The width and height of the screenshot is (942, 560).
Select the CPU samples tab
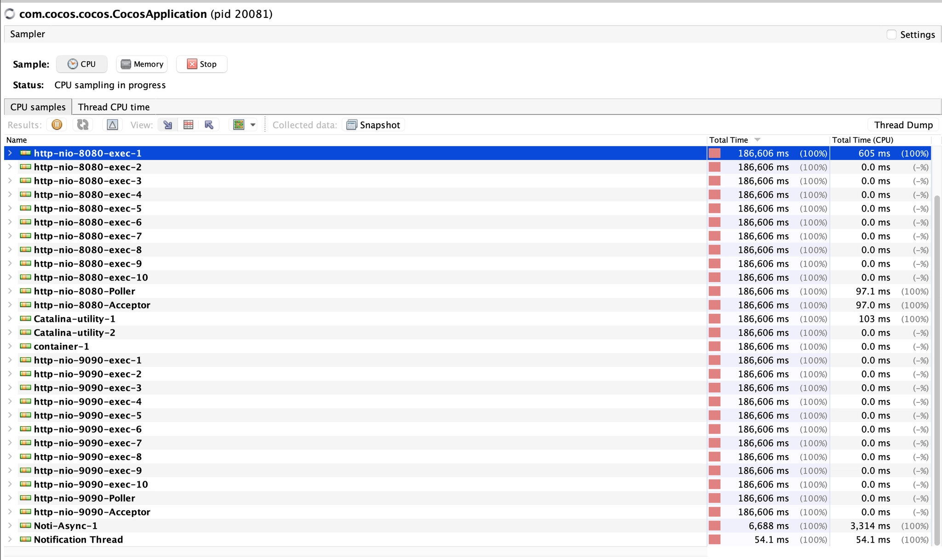(x=38, y=107)
